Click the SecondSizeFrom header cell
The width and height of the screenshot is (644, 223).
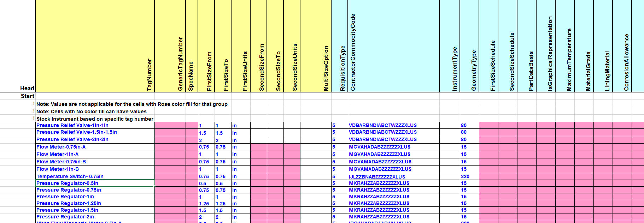[259, 46]
